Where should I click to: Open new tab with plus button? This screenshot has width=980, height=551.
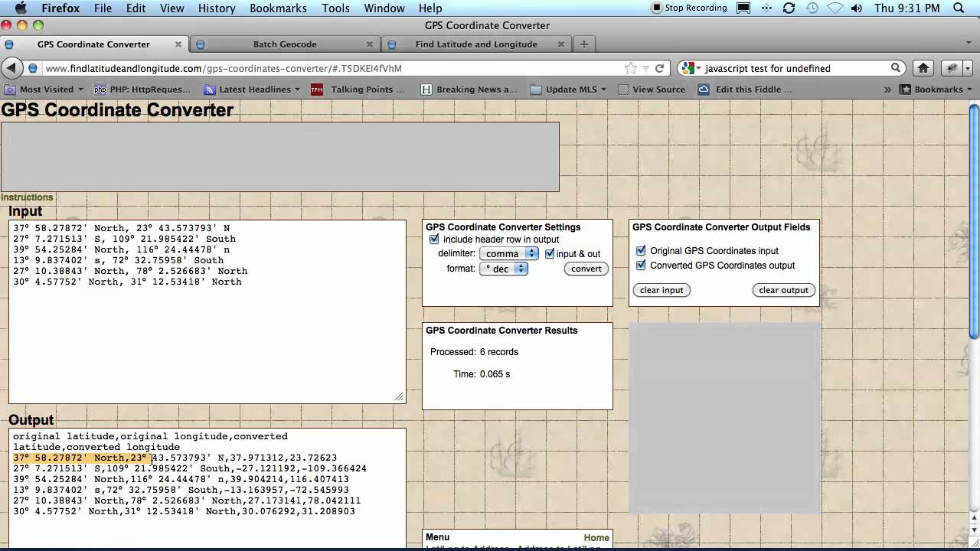pyautogui.click(x=584, y=44)
